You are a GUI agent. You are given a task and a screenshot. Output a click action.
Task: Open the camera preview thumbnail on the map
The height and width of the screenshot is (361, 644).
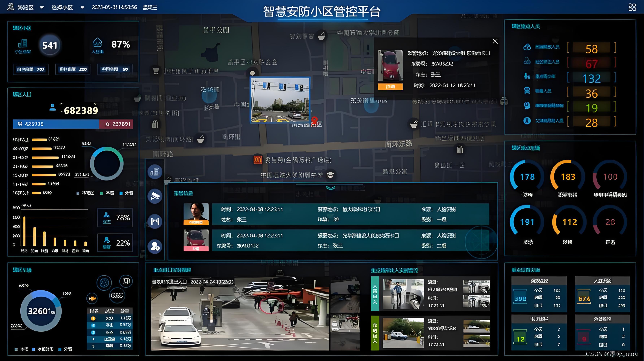pos(280,100)
